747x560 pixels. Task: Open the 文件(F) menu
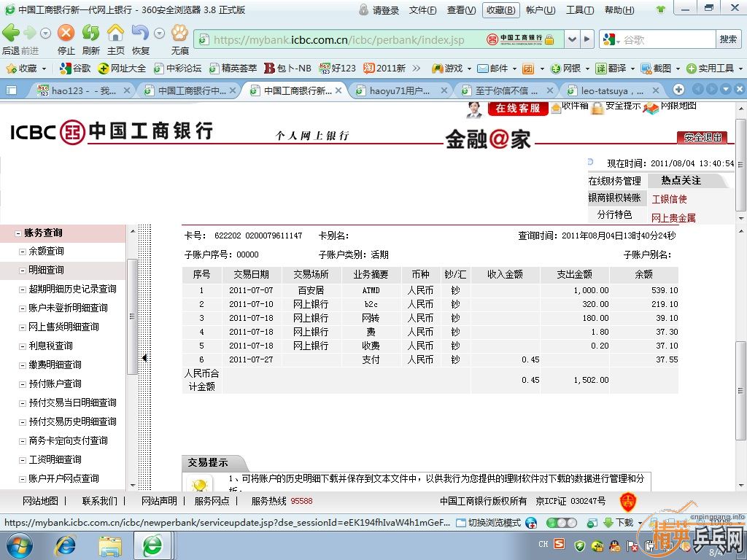(422, 10)
